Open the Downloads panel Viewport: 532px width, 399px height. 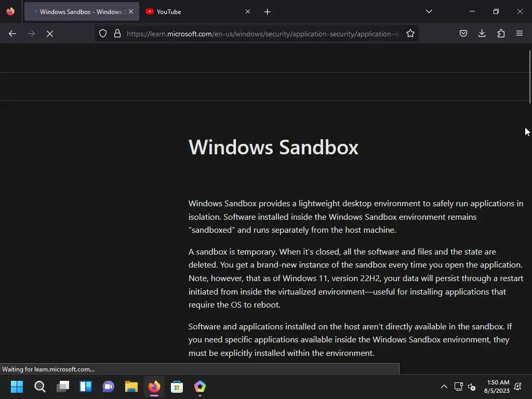[482, 34]
